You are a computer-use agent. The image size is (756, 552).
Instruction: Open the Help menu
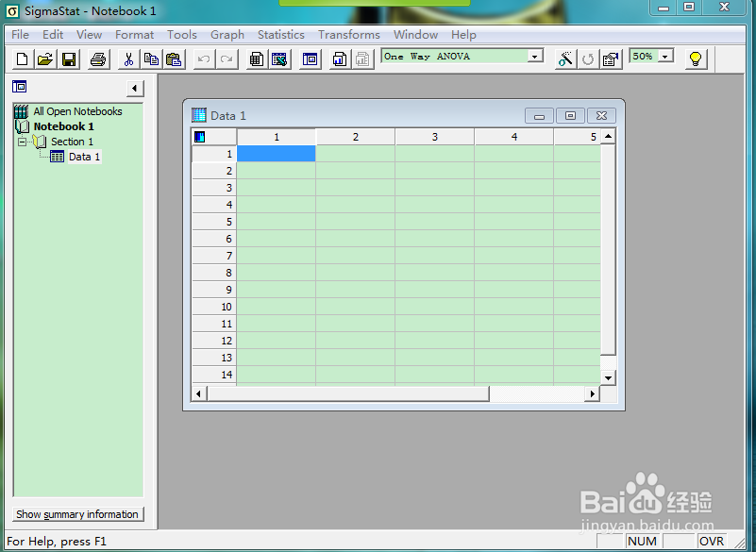pyautogui.click(x=463, y=35)
